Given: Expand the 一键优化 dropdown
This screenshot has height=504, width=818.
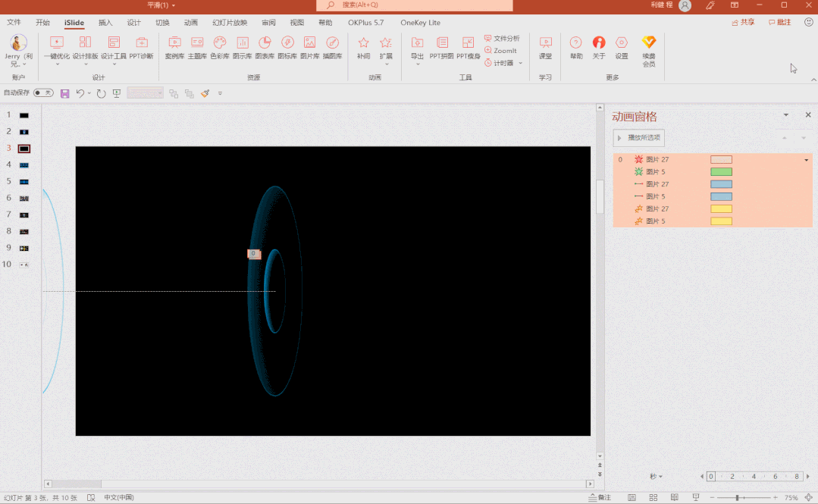Looking at the screenshot, I should tap(57, 64).
